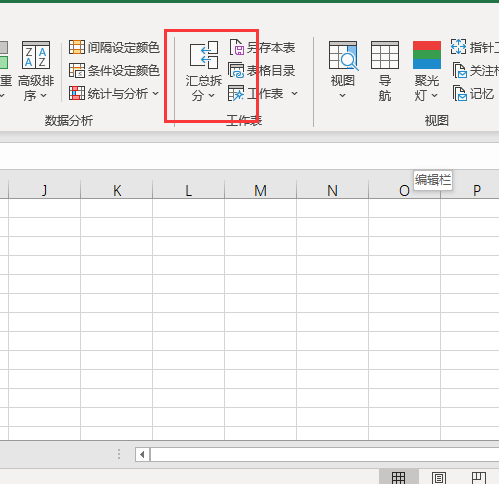Click the horizontal scrollbar left arrow
This screenshot has width=499, height=484.
[x=143, y=454]
